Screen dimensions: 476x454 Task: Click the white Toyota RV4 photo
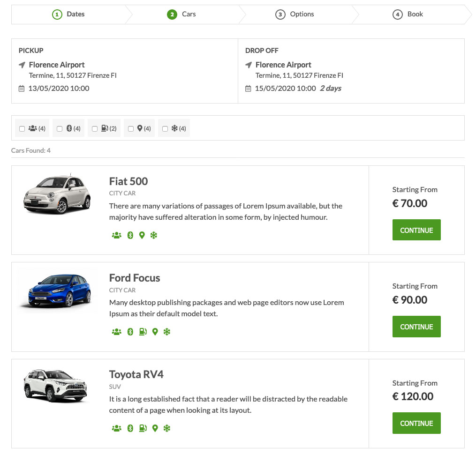pos(55,386)
